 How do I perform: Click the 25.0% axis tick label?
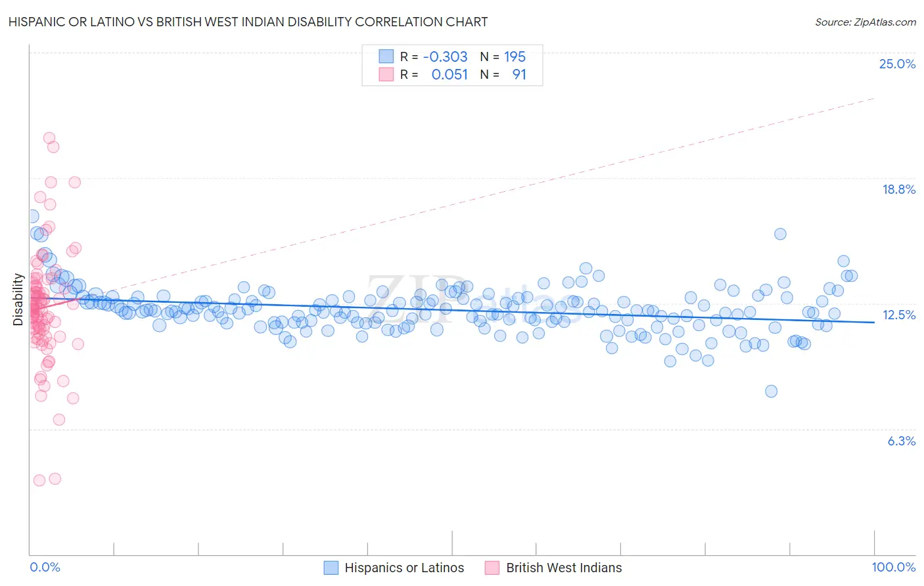point(897,64)
